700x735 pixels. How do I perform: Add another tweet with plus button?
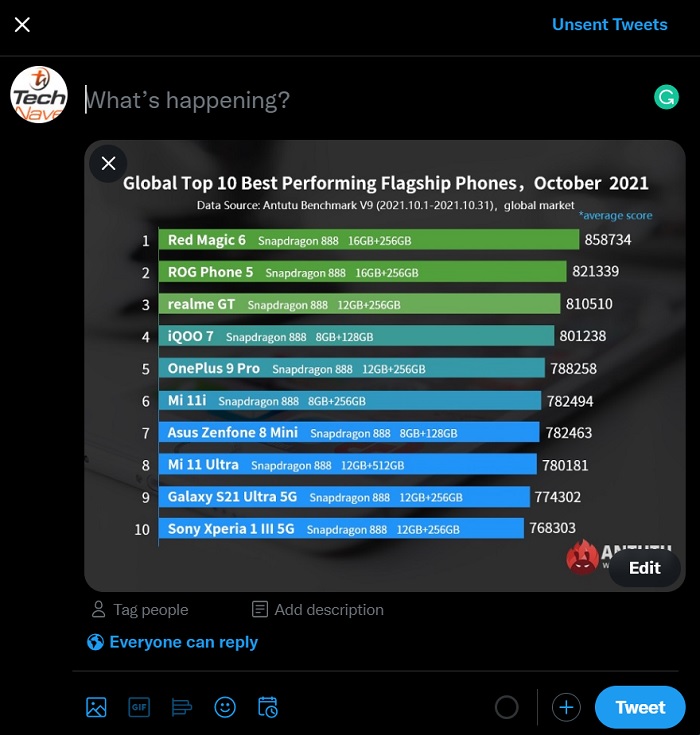566,707
